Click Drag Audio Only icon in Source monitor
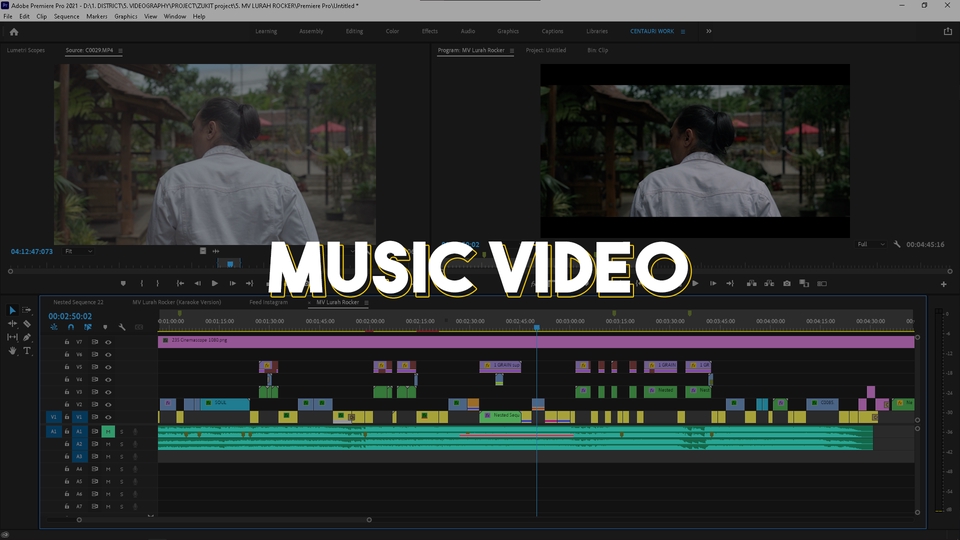This screenshot has width=960, height=540. (x=216, y=251)
